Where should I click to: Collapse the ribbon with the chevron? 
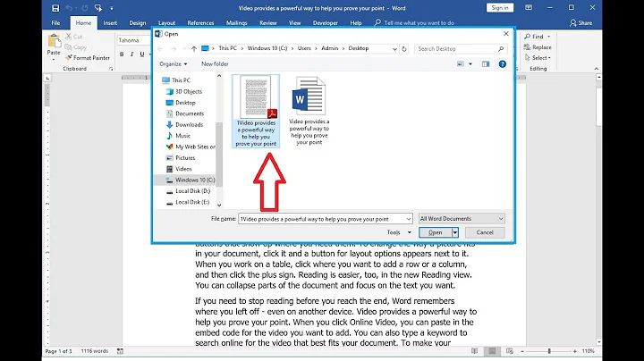pyautogui.click(x=597, y=69)
